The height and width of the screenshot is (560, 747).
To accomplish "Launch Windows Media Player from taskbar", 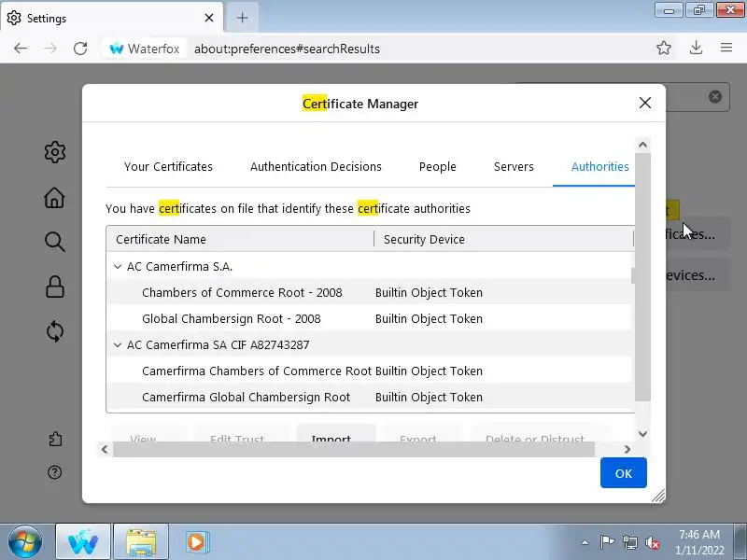I will 196,542.
